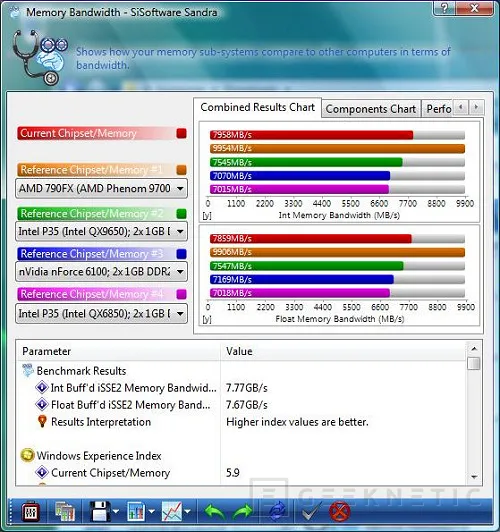Image resolution: width=500 pixels, height=532 pixels.
Task: Select the 7.67GB/s value
Action: [247, 405]
